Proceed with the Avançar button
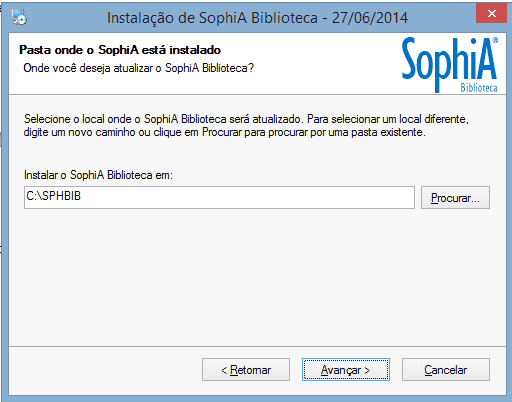The width and height of the screenshot is (512, 402). pos(346,370)
